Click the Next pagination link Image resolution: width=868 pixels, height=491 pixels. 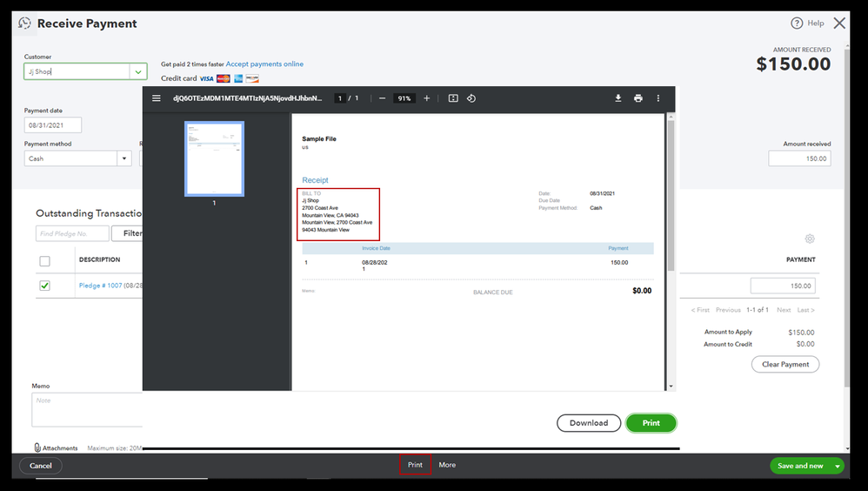[x=784, y=310]
